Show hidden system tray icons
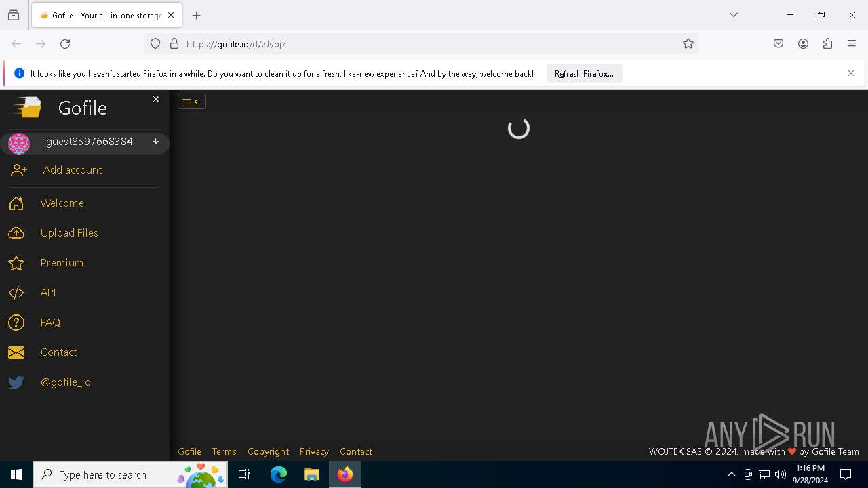 tap(731, 474)
